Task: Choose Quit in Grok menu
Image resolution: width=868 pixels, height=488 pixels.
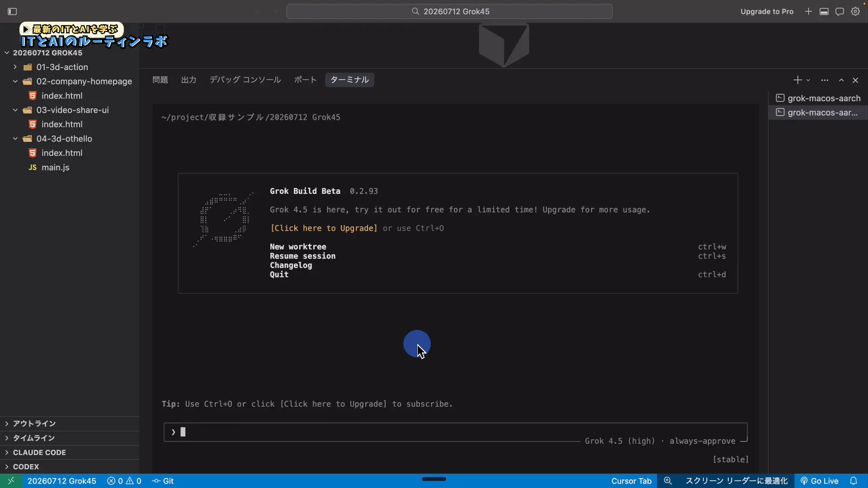Action: pos(279,275)
